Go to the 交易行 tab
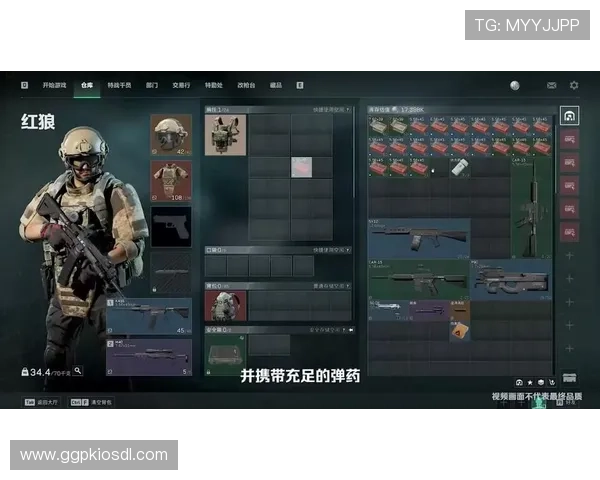Screen dimensions: 600x480 click(181, 85)
